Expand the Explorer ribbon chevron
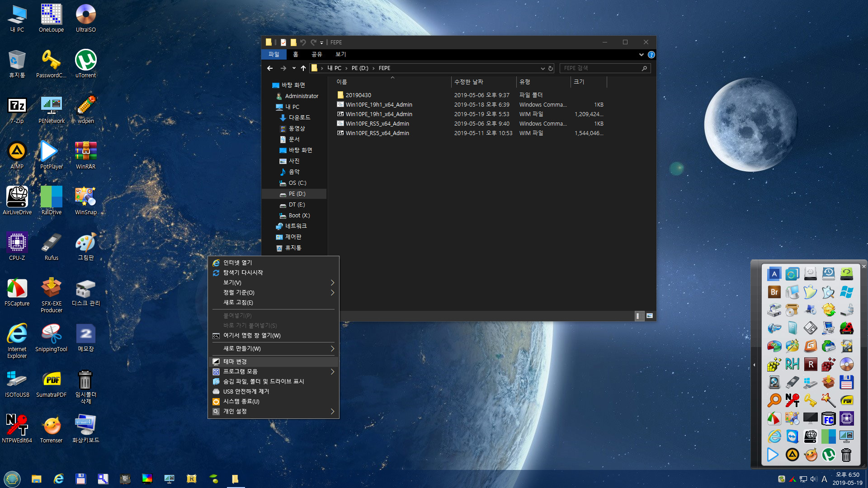 pyautogui.click(x=641, y=55)
